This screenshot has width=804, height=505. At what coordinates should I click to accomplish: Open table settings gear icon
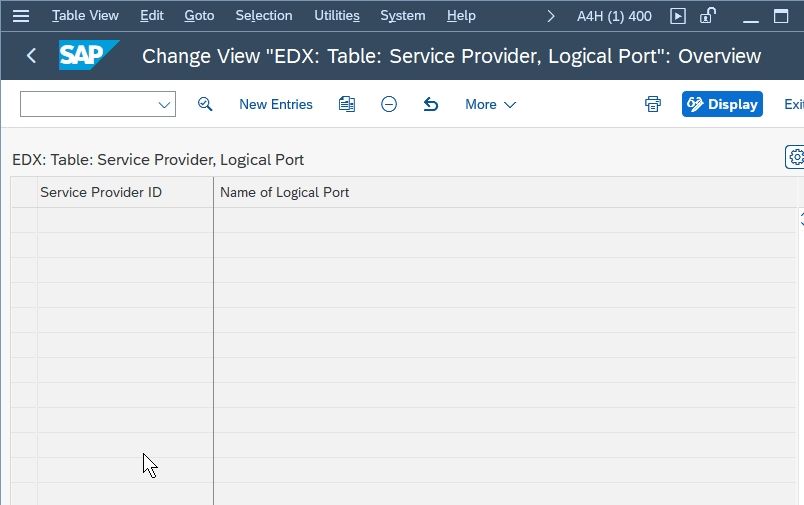(x=795, y=157)
